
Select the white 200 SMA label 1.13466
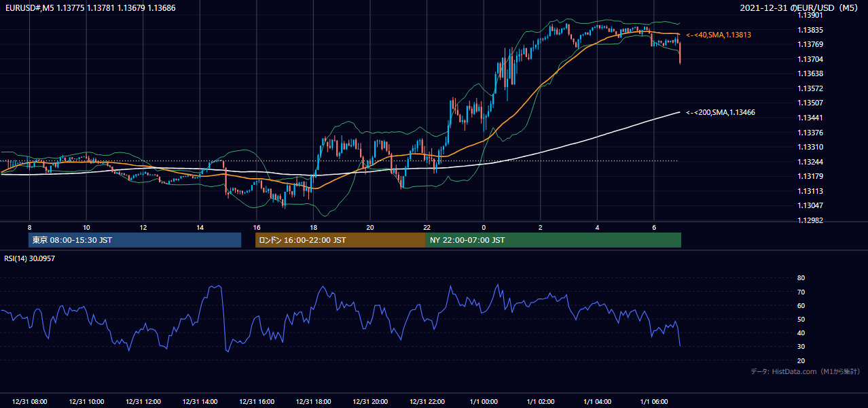tap(721, 112)
